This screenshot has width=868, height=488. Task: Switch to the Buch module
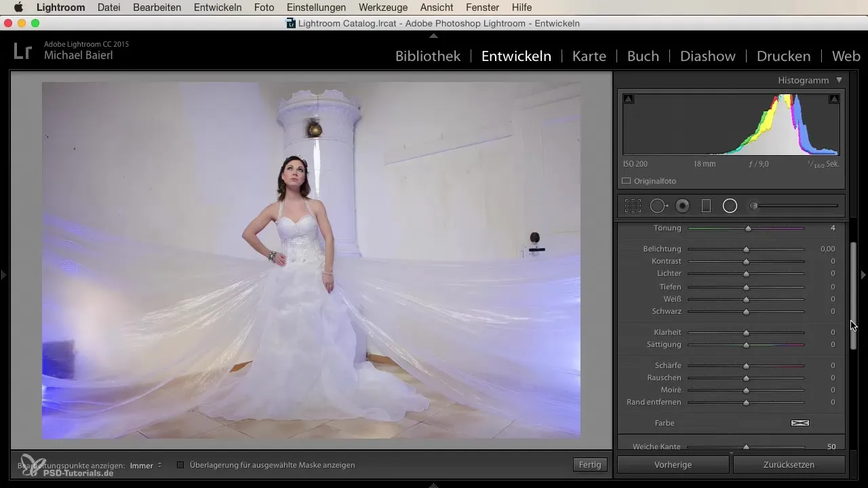(x=643, y=56)
